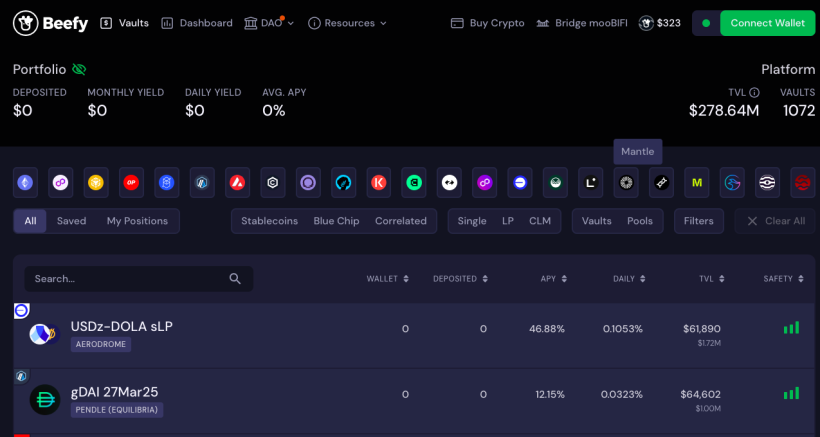Select the Arbitrum chain filter icon
The height and width of the screenshot is (437, 820).
point(202,182)
